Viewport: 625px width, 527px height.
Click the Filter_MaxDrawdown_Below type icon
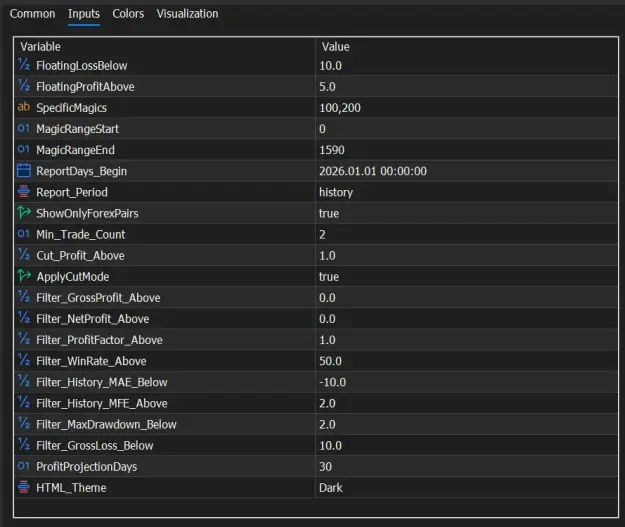(24, 424)
